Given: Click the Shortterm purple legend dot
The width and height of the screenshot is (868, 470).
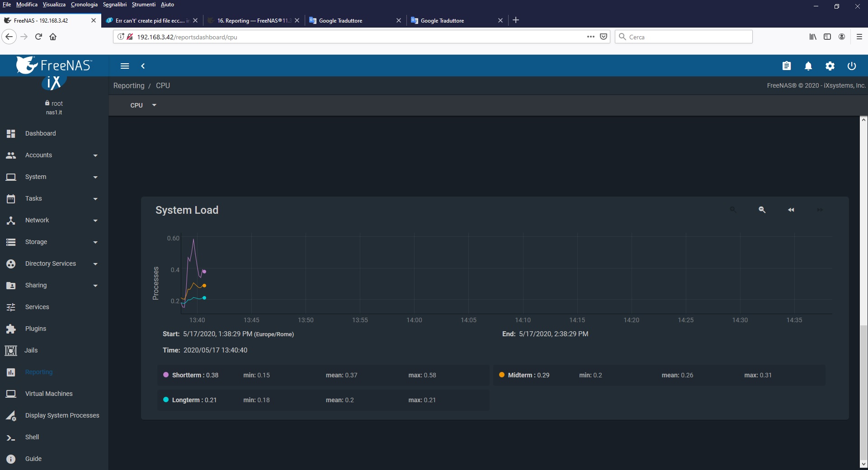Looking at the screenshot, I should [x=166, y=375].
